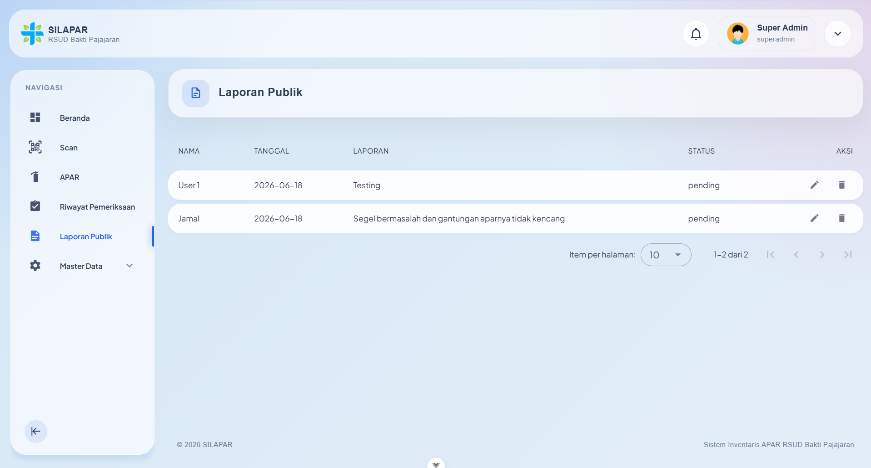The height and width of the screenshot is (468, 871).
Task: Open Beranda in the navigation
Action: tap(82, 118)
